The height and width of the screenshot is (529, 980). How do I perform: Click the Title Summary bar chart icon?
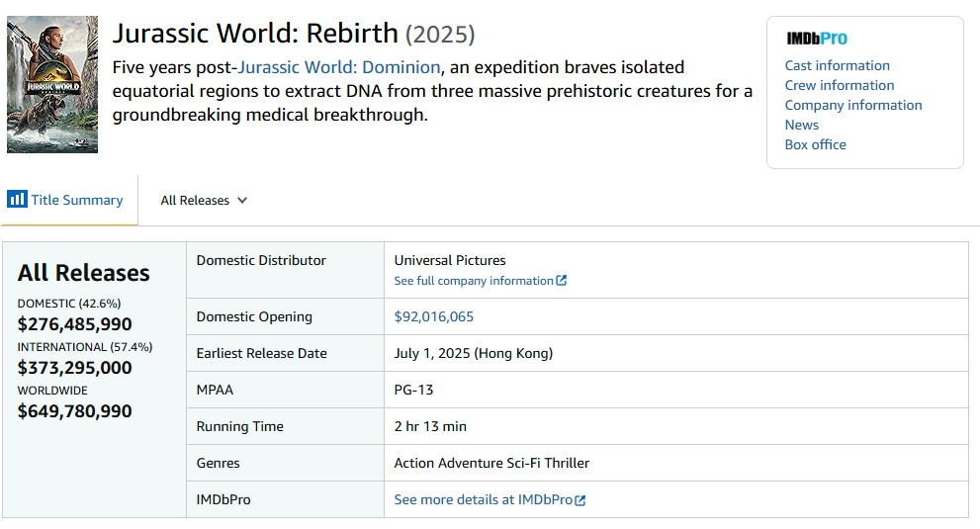[x=17, y=199]
